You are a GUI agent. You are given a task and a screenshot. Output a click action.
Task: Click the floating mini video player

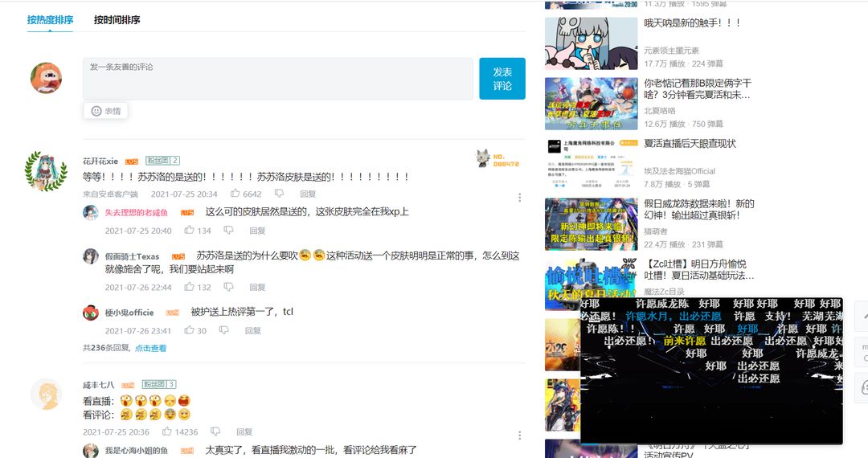point(711,370)
